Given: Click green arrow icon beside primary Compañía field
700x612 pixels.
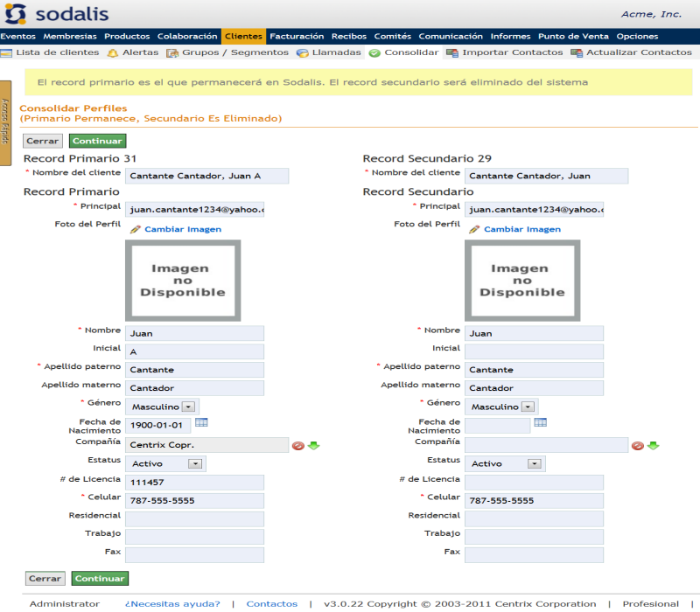Looking at the screenshot, I should pyautogui.click(x=313, y=445).
